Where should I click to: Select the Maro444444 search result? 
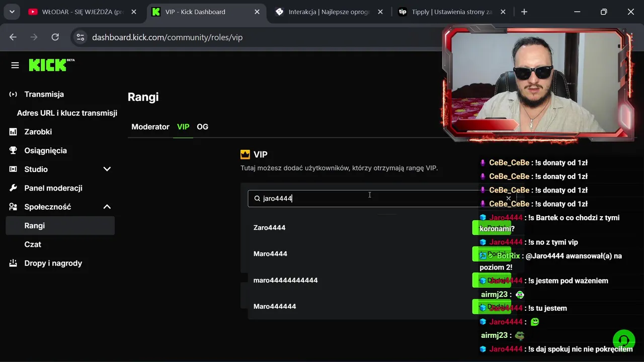click(x=275, y=306)
